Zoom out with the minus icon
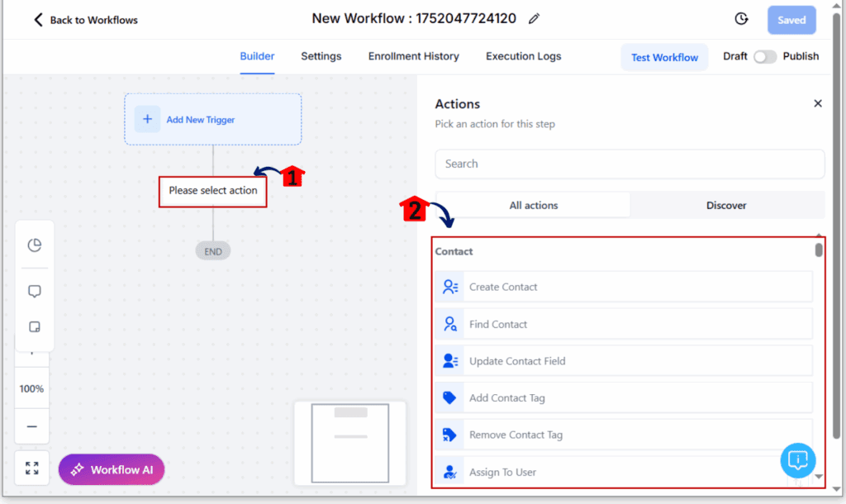The image size is (846, 504). click(32, 426)
